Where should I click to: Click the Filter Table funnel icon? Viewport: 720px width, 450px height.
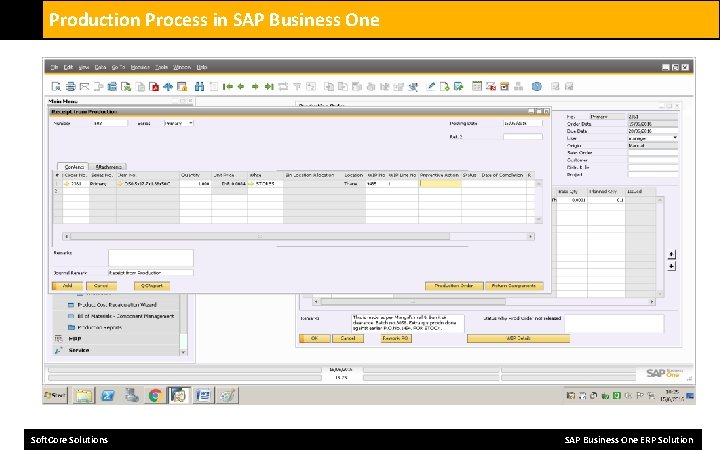click(x=297, y=86)
